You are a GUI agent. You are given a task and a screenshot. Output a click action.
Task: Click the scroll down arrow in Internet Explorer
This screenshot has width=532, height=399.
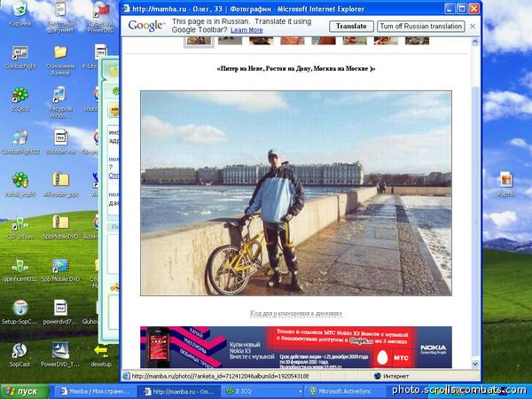[x=475, y=364]
